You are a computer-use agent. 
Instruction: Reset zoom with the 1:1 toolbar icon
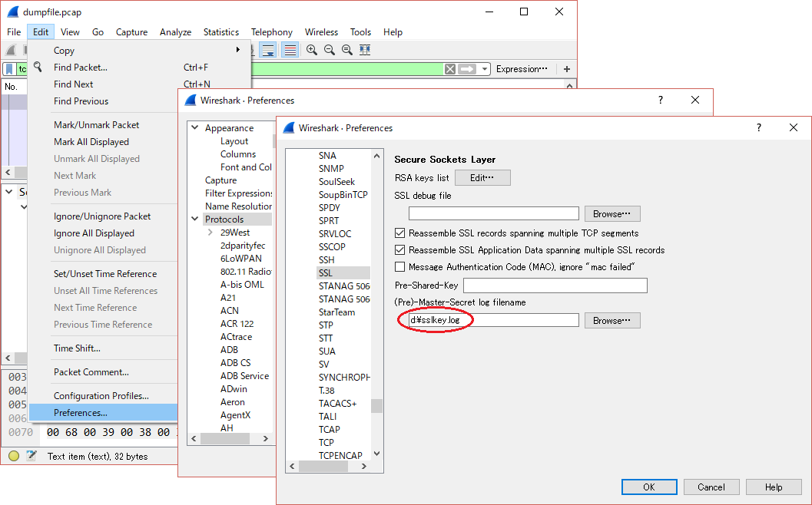tap(346, 49)
